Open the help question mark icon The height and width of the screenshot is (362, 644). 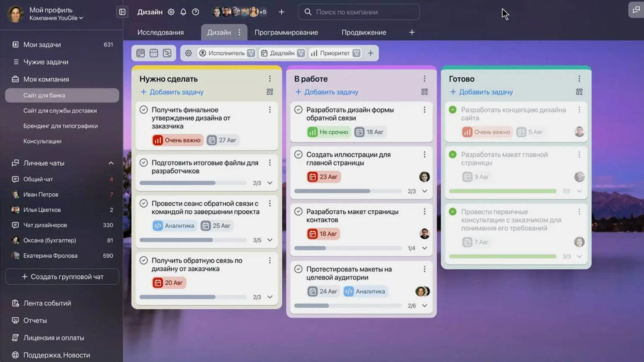tap(195, 12)
